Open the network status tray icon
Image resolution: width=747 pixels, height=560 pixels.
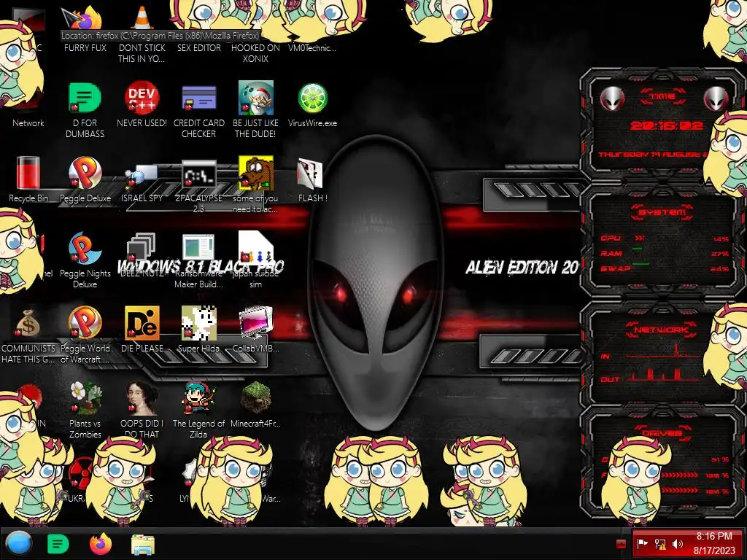(660, 543)
